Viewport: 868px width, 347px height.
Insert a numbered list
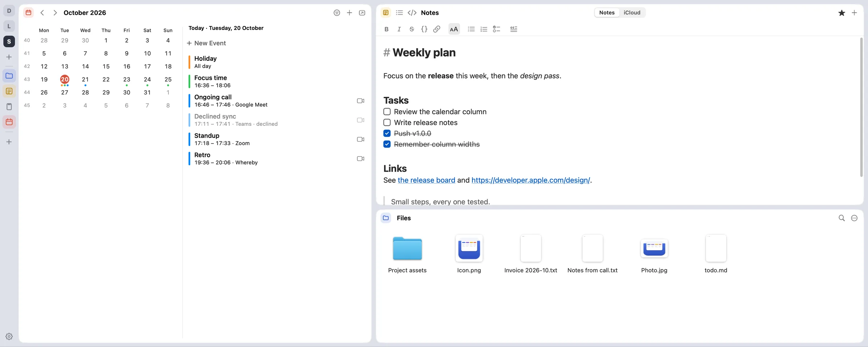484,29
